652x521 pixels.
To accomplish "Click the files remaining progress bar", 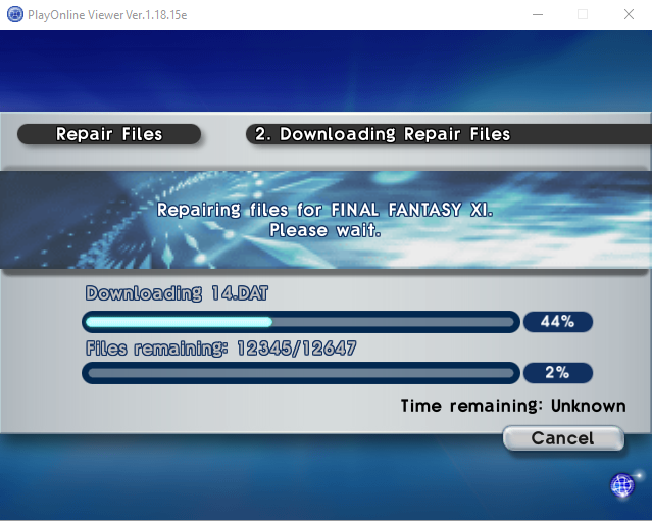I will [x=301, y=373].
